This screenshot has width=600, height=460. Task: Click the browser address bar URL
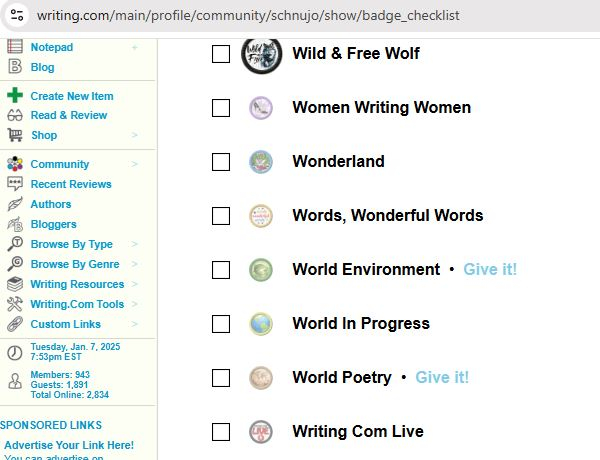[248, 15]
